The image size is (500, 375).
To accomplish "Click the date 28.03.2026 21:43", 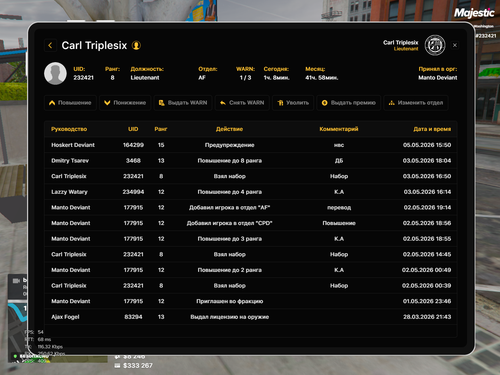I will 427,317.
